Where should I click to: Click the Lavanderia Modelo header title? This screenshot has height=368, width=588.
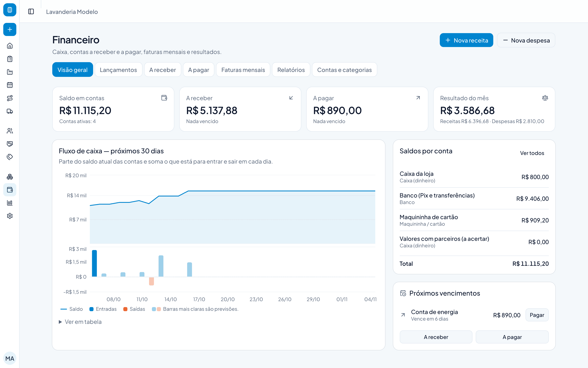point(72,12)
